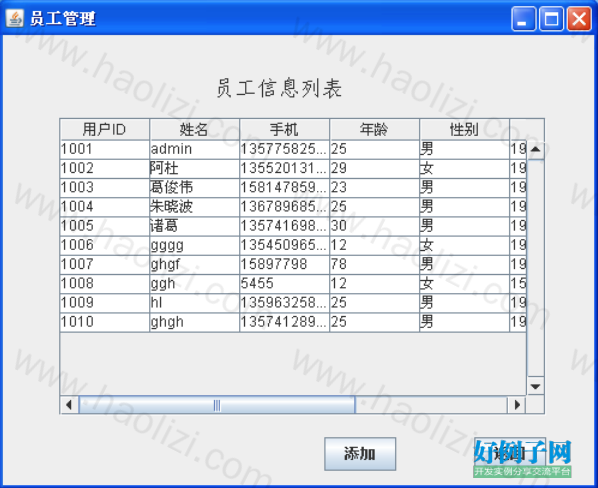Click phone cell 135775825...
Screen dimensions: 598x488
[x=285, y=149]
